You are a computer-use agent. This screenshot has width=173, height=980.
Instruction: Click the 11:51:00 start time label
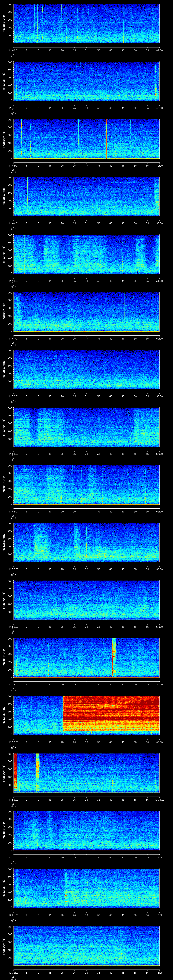[14, 339]
